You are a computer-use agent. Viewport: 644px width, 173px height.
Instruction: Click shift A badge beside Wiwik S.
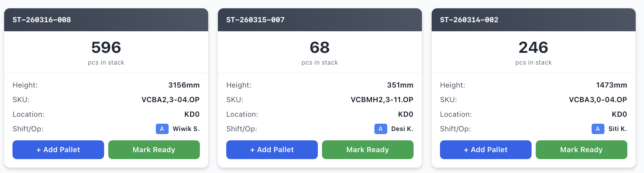162,129
